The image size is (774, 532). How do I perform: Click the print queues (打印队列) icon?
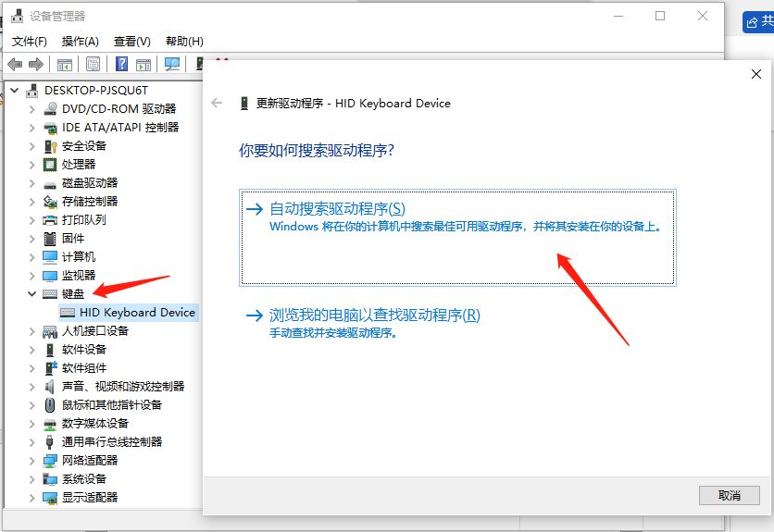click(x=50, y=220)
